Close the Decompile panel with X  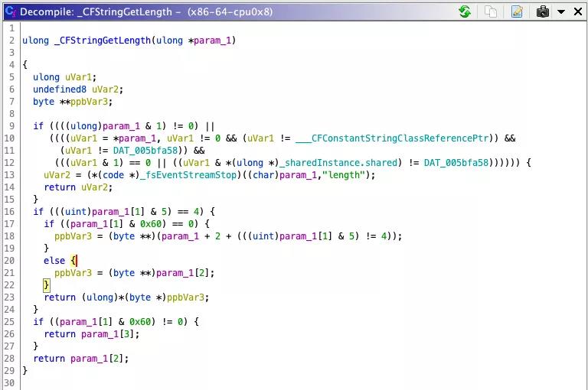[x=578, y=11]
